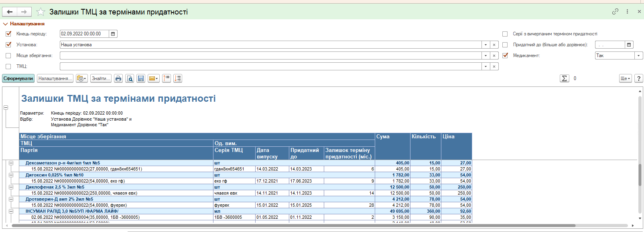Open the Ще menu

625,78
